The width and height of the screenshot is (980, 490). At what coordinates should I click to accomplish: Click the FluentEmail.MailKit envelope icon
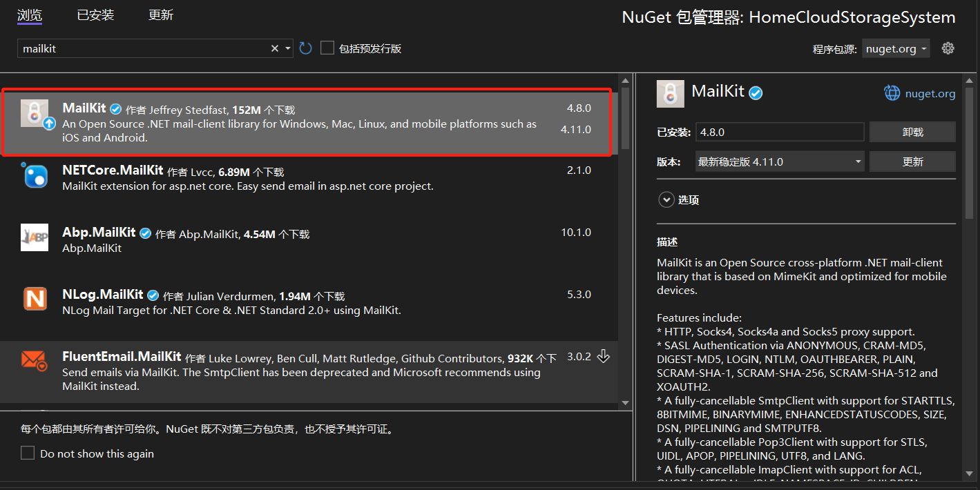pyautogui.click(x=35, y=361)
